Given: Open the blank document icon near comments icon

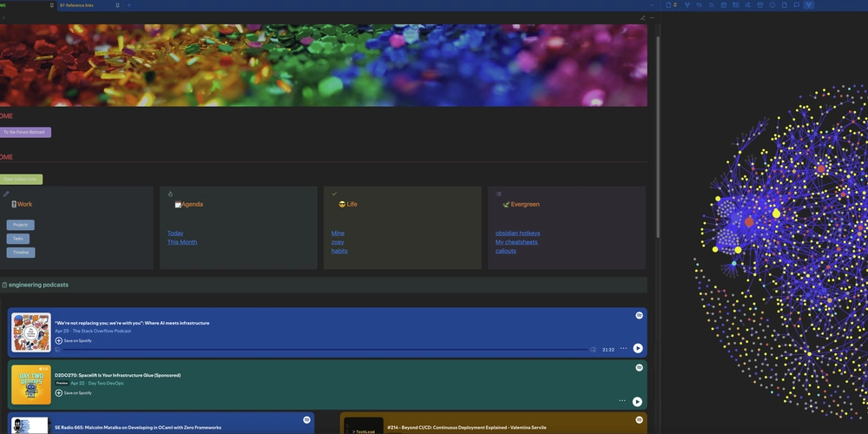Looking at the screenshot, I should 785,5.
